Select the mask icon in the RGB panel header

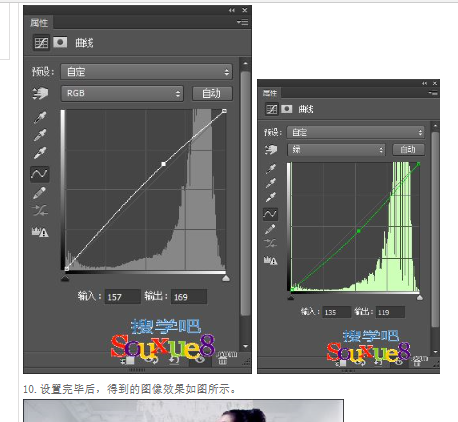point(60,42)
